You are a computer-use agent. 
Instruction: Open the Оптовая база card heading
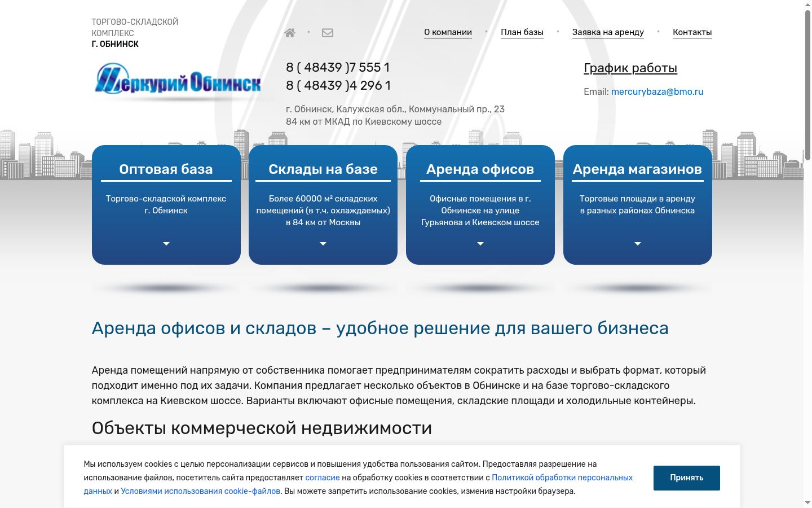pos(166,169)
